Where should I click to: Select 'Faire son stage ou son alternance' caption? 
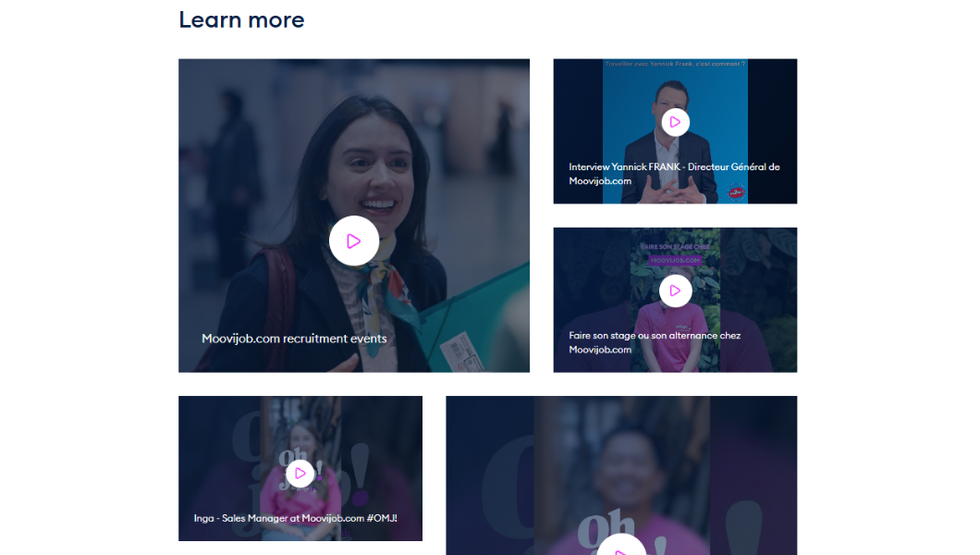pyautogui.click(x=655, y=342)
